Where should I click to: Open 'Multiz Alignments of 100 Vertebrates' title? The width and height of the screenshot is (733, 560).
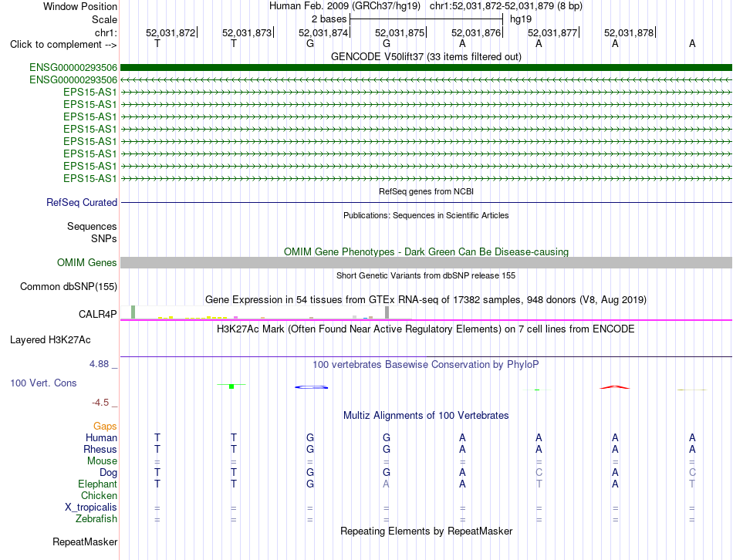click(x=426, y=416)
